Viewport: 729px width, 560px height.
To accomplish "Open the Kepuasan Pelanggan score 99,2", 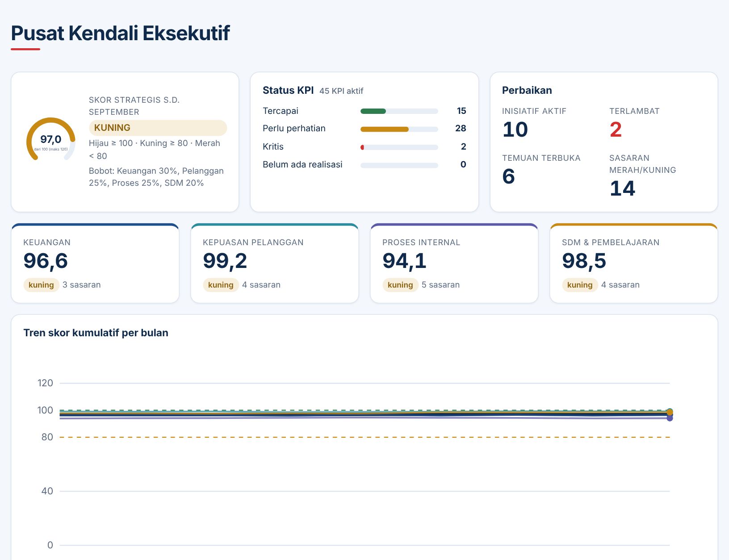I will pyautogui.click(x=225, y=261).
